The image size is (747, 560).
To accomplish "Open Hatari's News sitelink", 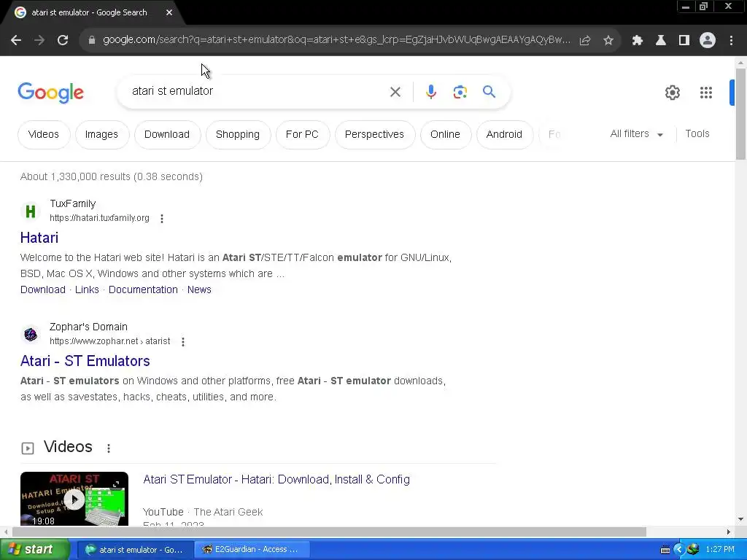I will (x=199, y=289).
